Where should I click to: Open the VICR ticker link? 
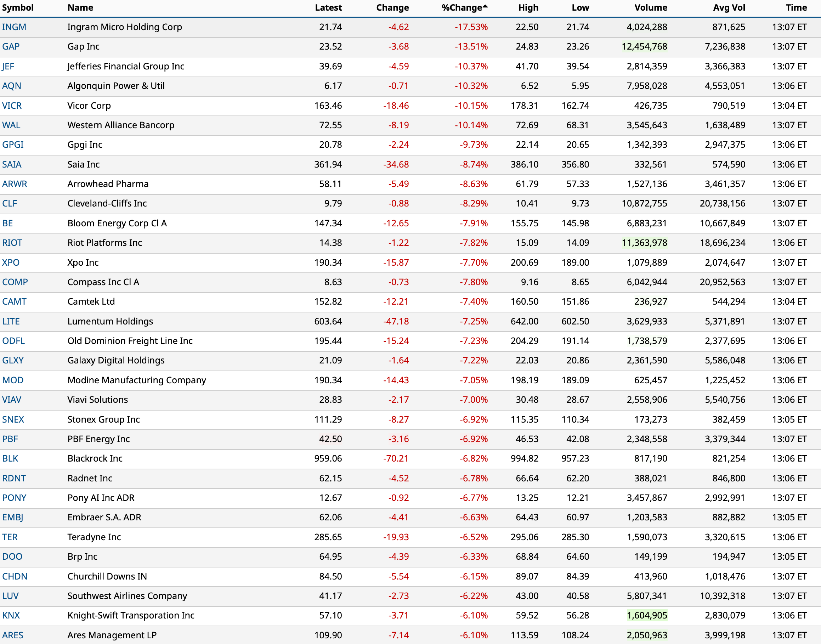coord(12,106)
